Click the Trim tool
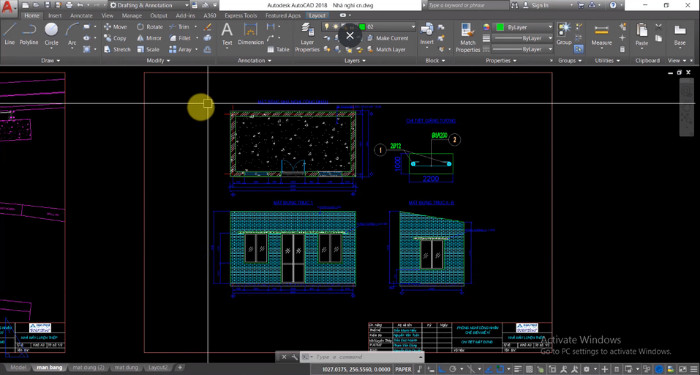The image size is (700, 375). (x=179, y=27)
